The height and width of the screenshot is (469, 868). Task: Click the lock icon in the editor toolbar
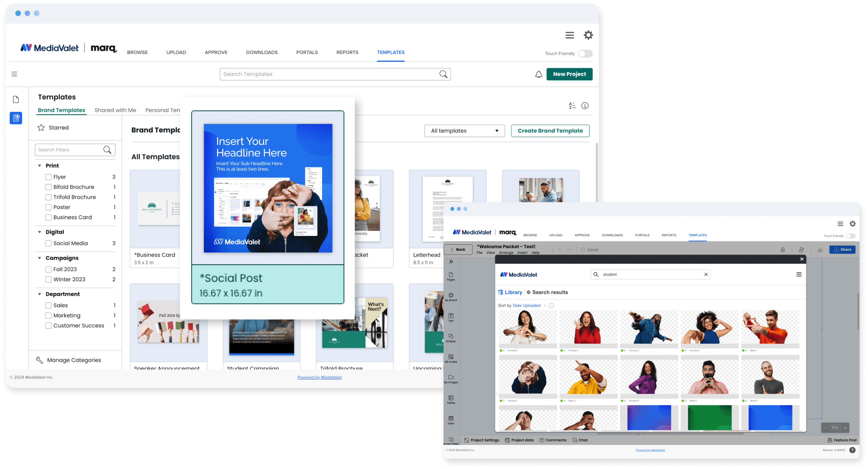[x=783, y=249]
